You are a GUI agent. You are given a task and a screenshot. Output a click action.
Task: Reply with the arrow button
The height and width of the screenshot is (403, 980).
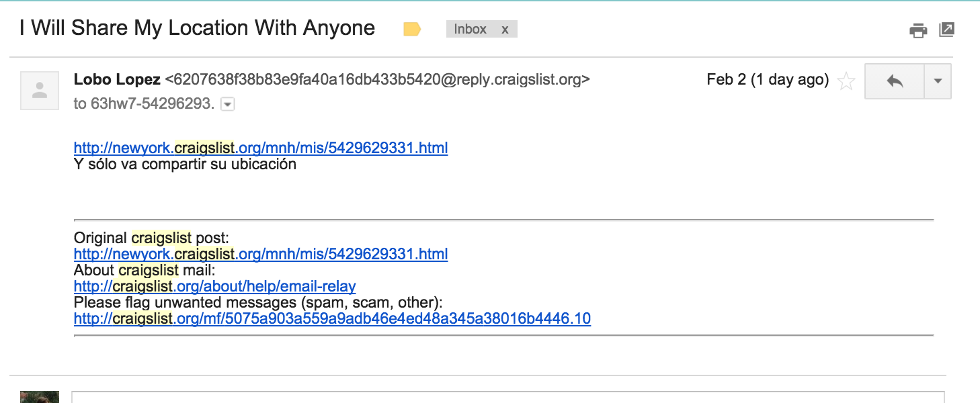(895, 81)
